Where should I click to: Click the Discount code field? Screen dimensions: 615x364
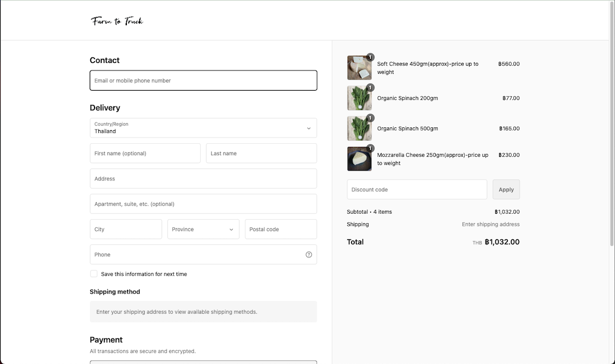point(417,190)
